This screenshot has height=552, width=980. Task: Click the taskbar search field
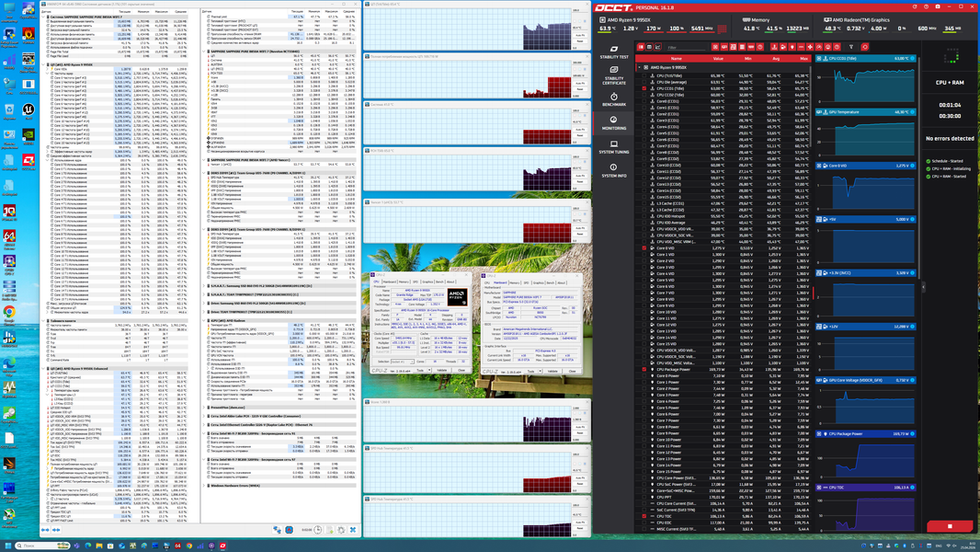(42, 546)
